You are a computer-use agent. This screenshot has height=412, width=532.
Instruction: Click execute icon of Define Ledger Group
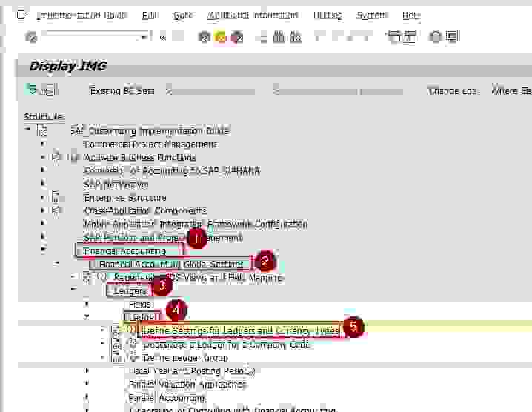click(133, 357)
